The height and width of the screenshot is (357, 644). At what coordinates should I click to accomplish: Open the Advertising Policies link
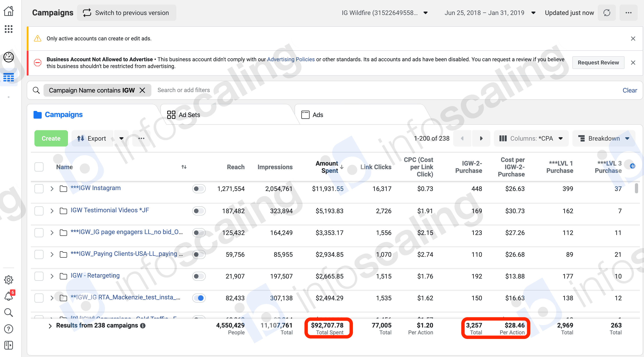(291, 59)
